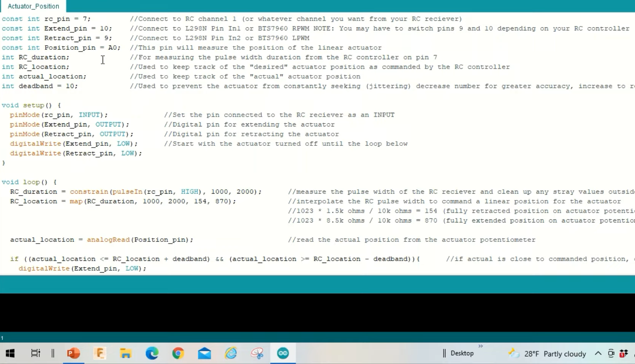Image resolution: width=635 pixels, height=364 pixels.
Task: Click the Arduino IDE taskbar icon
Action: [283, 353]
